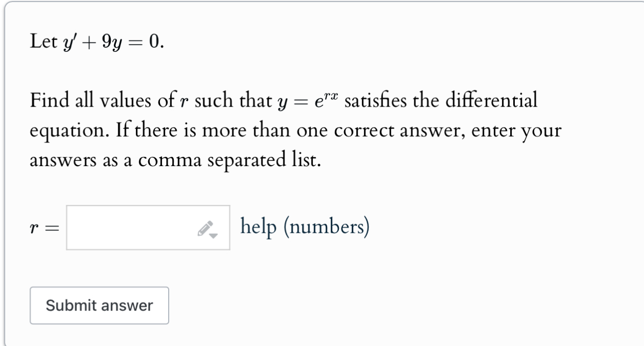Click the problem statement paragraph

click(x=282, y=127)
